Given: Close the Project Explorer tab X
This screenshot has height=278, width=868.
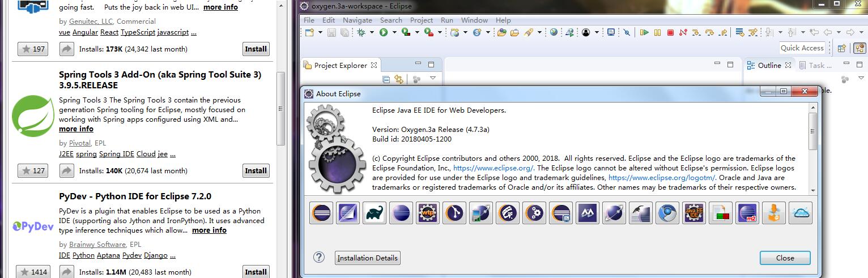Looking at the screenshot, I should pyautogui.click(x=374, y=65).
